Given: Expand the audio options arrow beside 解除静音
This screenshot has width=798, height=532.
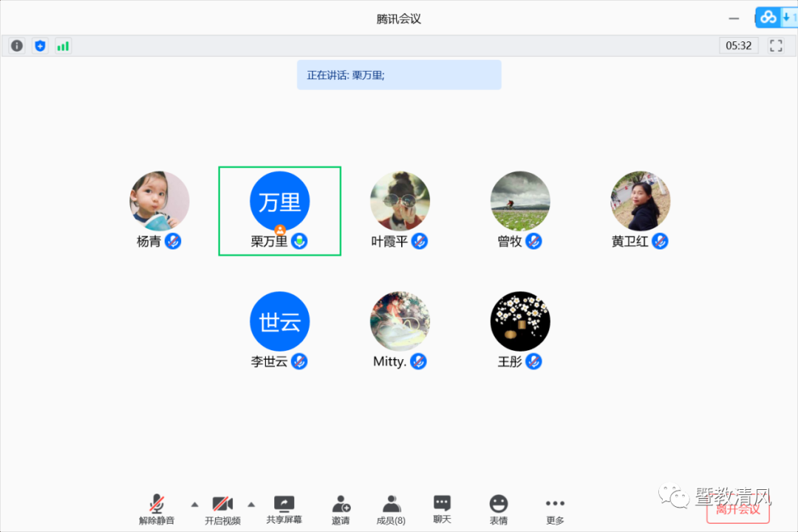Looking at the screenshot, I should click(194, 505).
